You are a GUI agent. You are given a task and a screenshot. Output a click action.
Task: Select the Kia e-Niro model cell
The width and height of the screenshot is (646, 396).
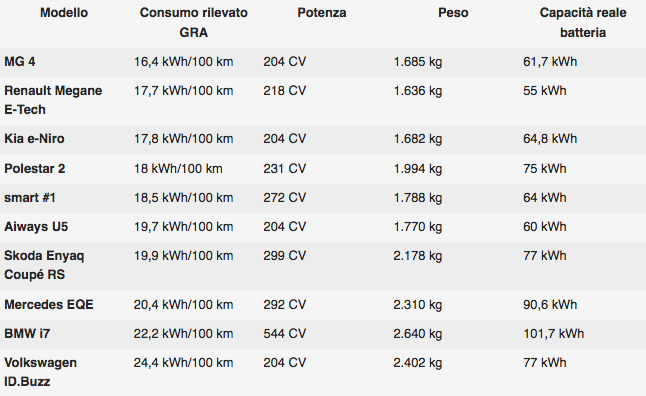34,139
